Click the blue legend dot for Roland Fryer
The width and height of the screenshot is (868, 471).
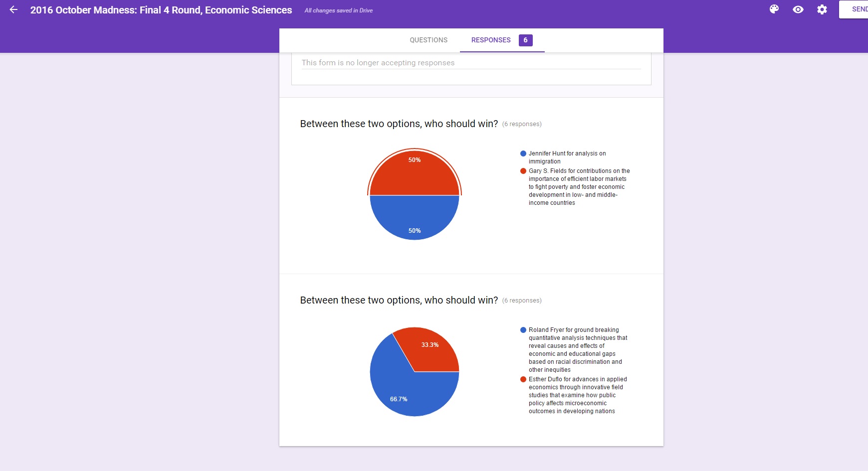pyautogui.click(x=523, y=330)
